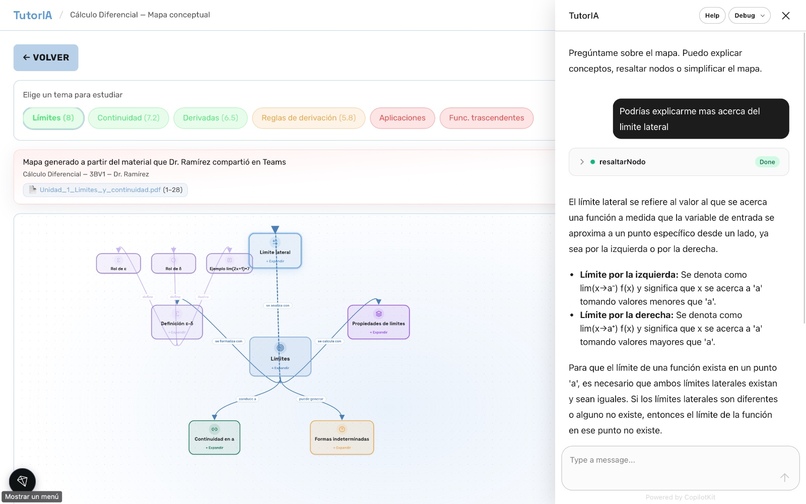
Task: Select the Derivadas (6.5) topic chip
Action: pyautogui.click(x=211, y=118)
